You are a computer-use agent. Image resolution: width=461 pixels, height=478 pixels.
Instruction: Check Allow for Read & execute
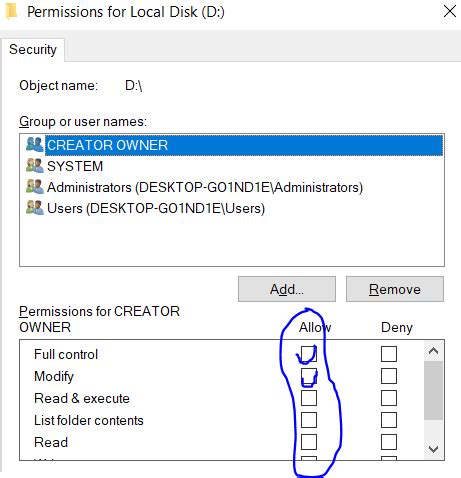[309, 398]
